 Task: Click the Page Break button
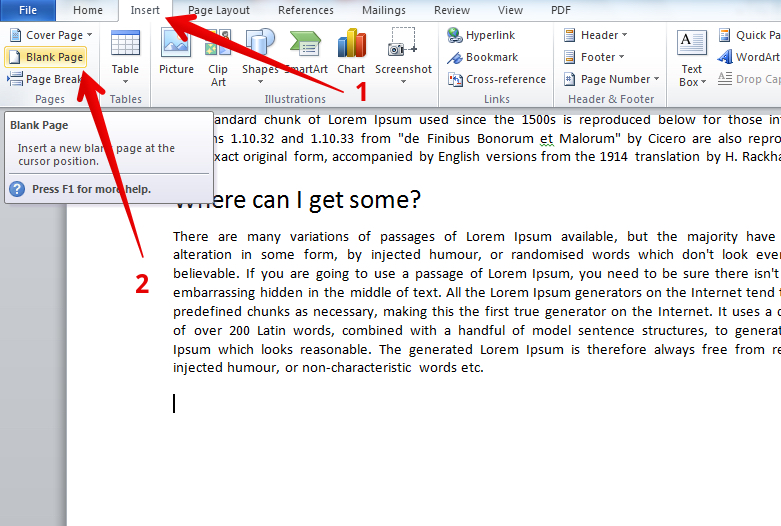pyautogui.click(x=44, y=79)
